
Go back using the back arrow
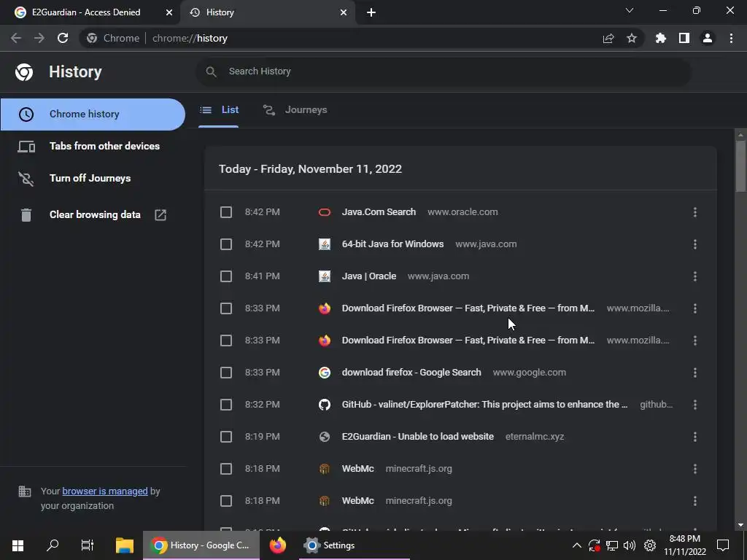16,38
